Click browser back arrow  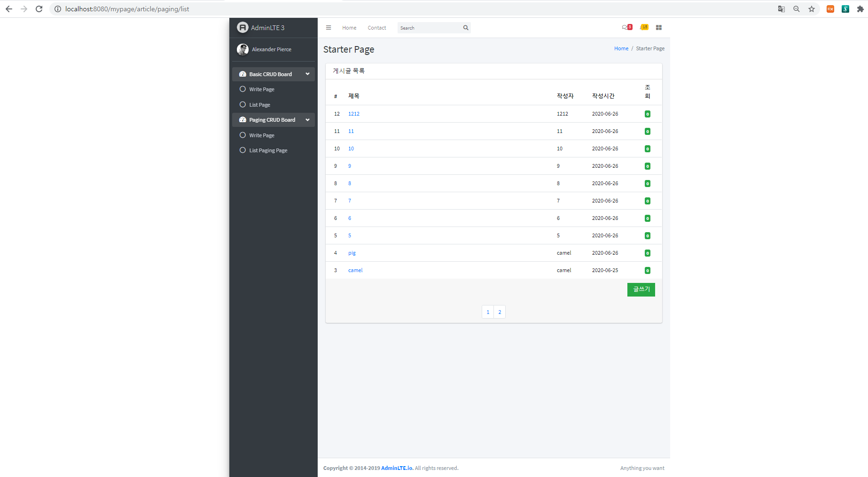pyautogui.click(x=9, y=9)
